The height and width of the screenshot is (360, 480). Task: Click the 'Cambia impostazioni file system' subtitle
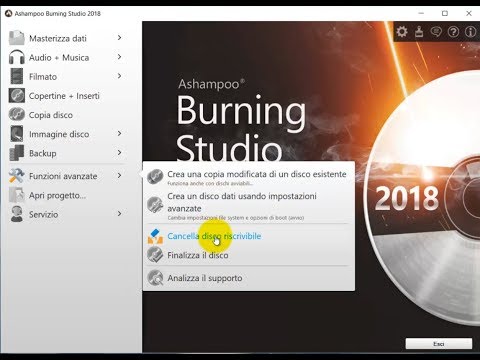click(236, 218)
